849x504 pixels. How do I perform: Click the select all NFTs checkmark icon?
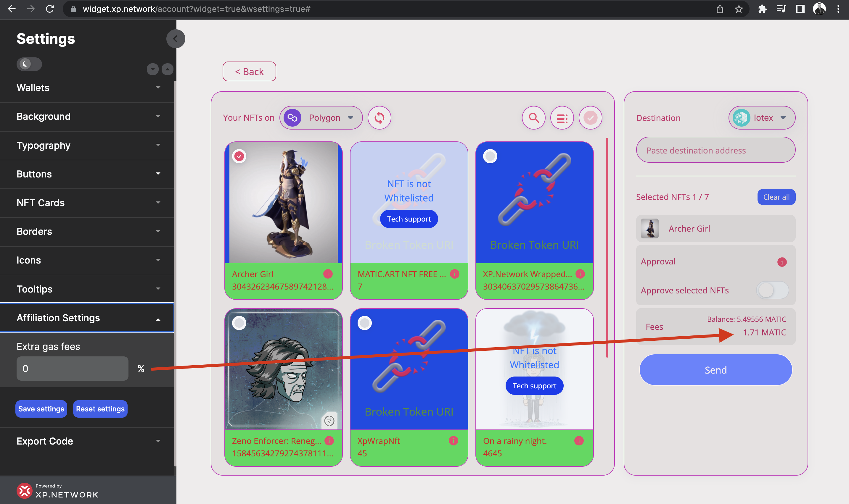click(x=590, y=118)
